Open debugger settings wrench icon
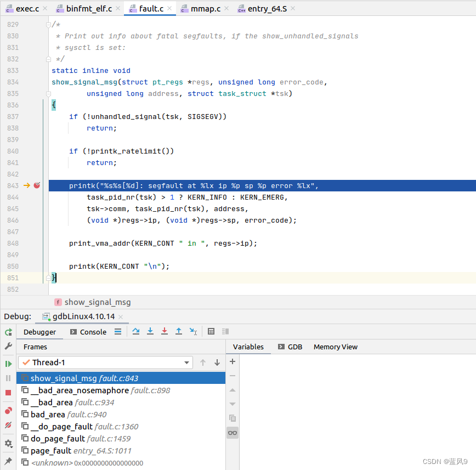476x470 pixels. pyautogui.click(x=9, y=346)
